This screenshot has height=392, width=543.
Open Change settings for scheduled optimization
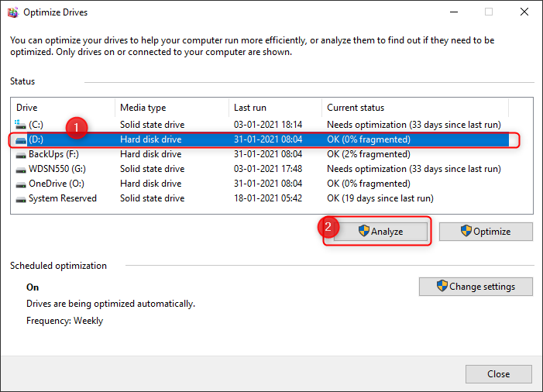pyautogui.click(x=476, y=287)
